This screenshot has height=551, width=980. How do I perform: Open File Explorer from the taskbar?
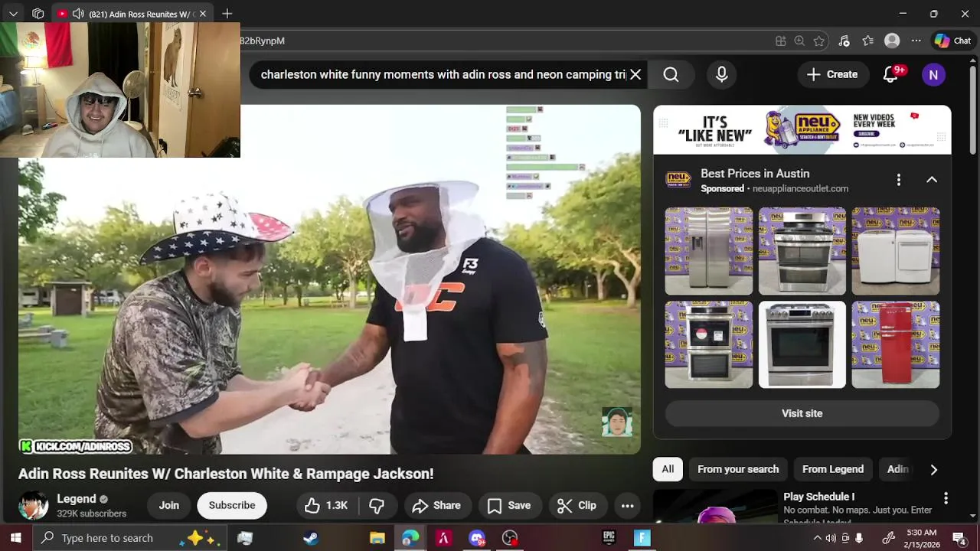pyautogui.click(x=377, y=538)
